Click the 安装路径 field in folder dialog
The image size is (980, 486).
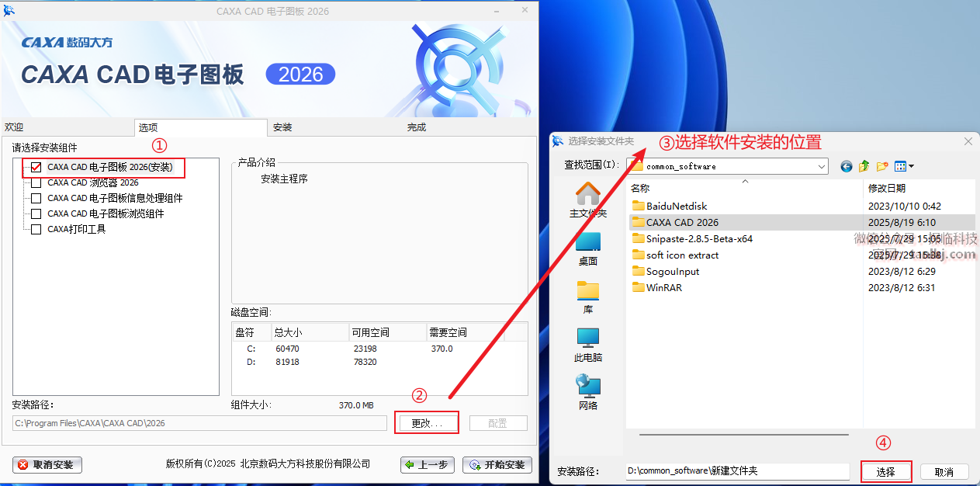pyautogui.click(x=738, y=471)
